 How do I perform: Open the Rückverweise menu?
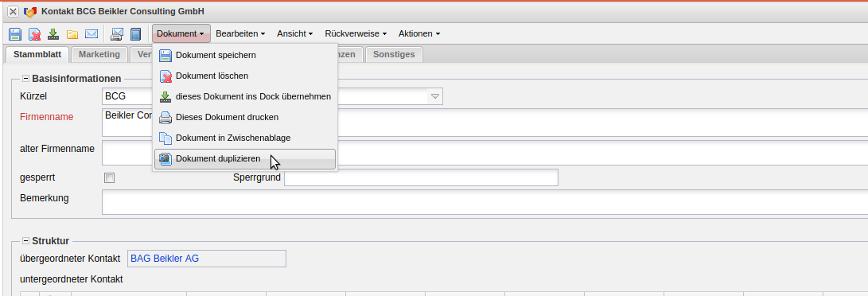click(356, 33)
